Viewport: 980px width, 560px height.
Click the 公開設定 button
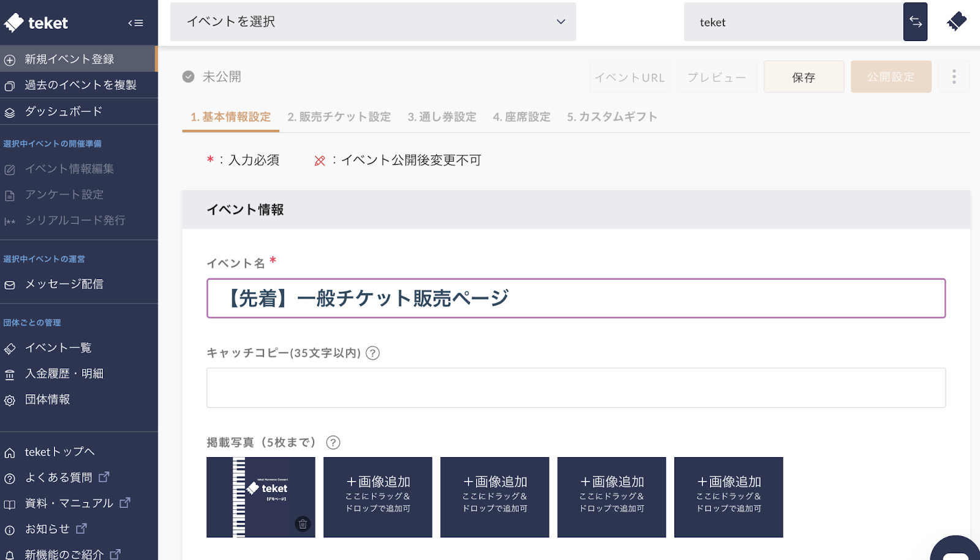[x=891, y=77]
